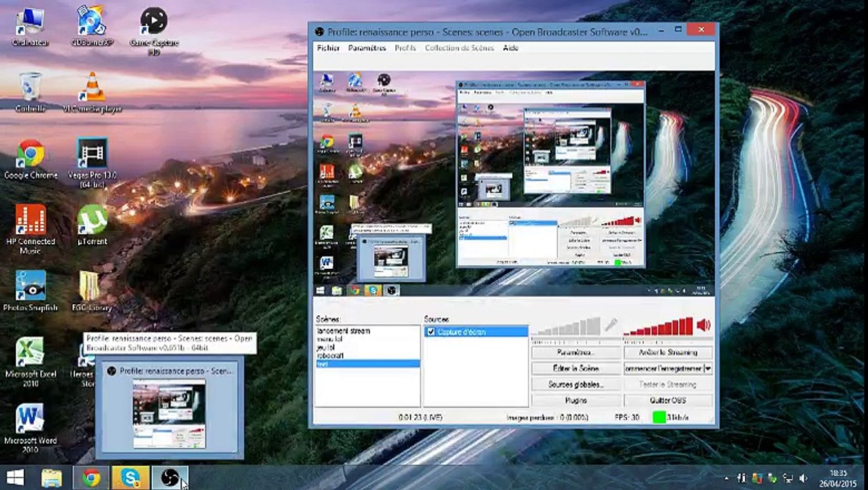The width and height of the screenshot is (868, 490).
Task: Launch VLC media player desktop shortcut
Action: pos(92,92)
